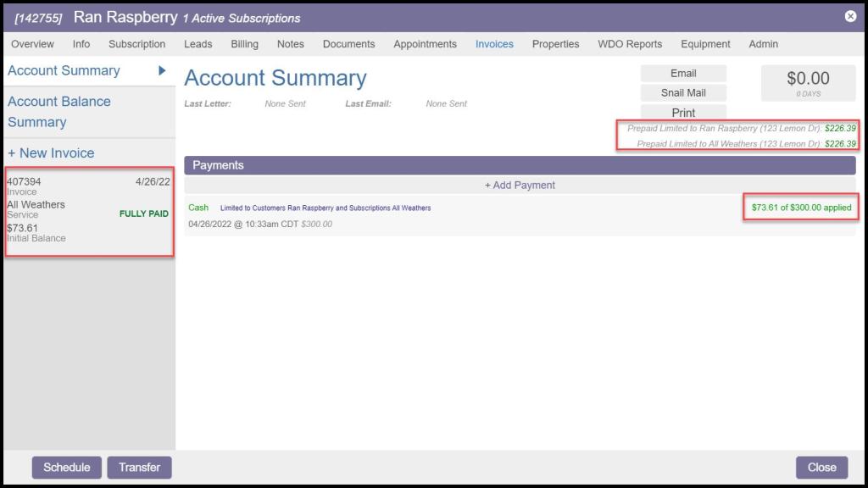Open the Subscription tab
The height and width of the screenshot is (488, 868).
(136, 44)
